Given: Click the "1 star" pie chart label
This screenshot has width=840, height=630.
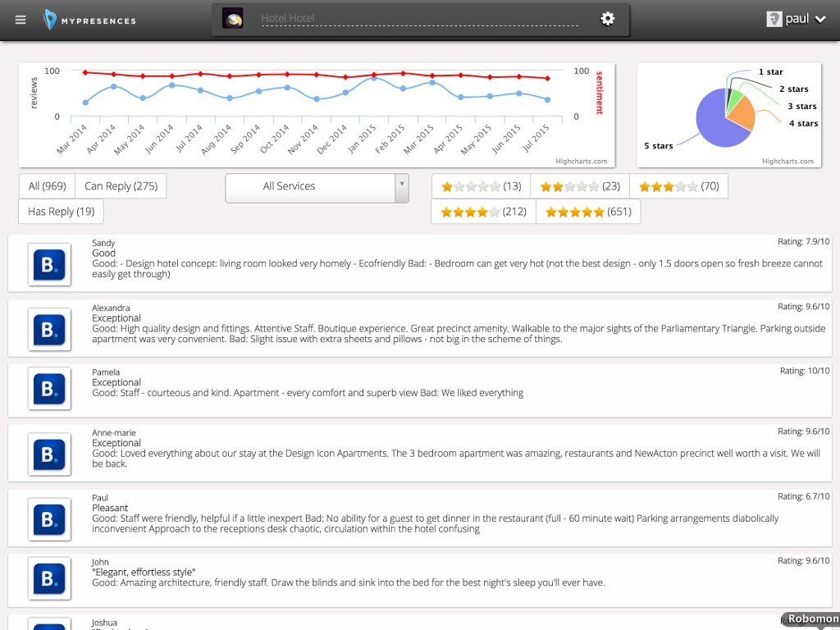Looking at the screenshot, I should 771,72.
